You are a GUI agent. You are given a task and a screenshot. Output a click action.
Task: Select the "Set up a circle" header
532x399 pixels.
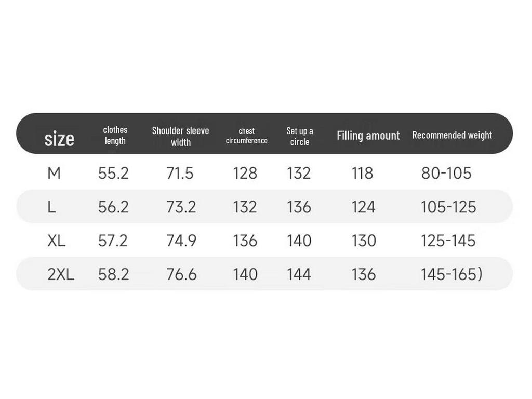[x=300, y=136]
